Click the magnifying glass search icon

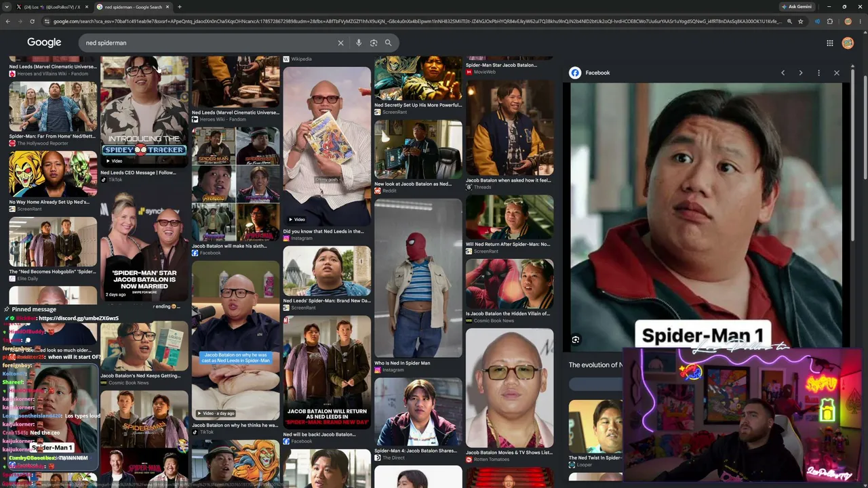(388, 43)
